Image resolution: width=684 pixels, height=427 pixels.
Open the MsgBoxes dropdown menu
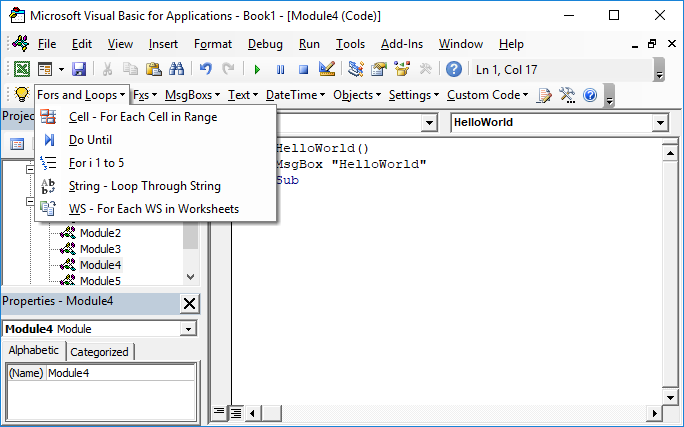coord(193,95)
